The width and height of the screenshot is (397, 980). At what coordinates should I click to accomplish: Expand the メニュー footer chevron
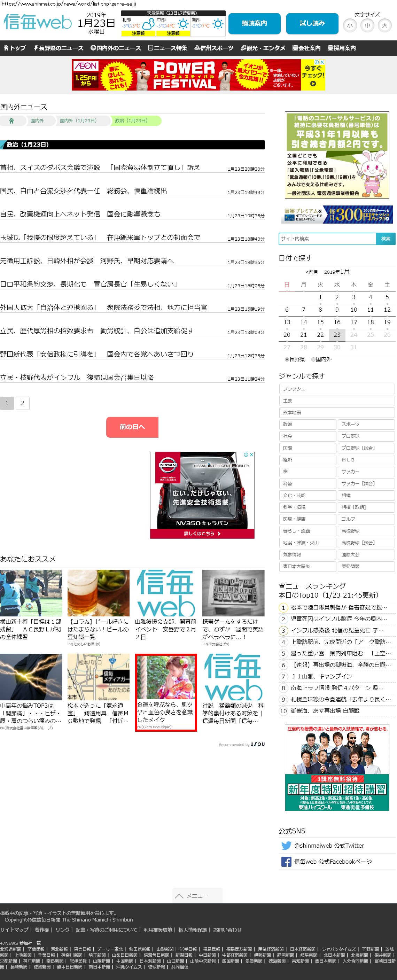tap(179, 896)
